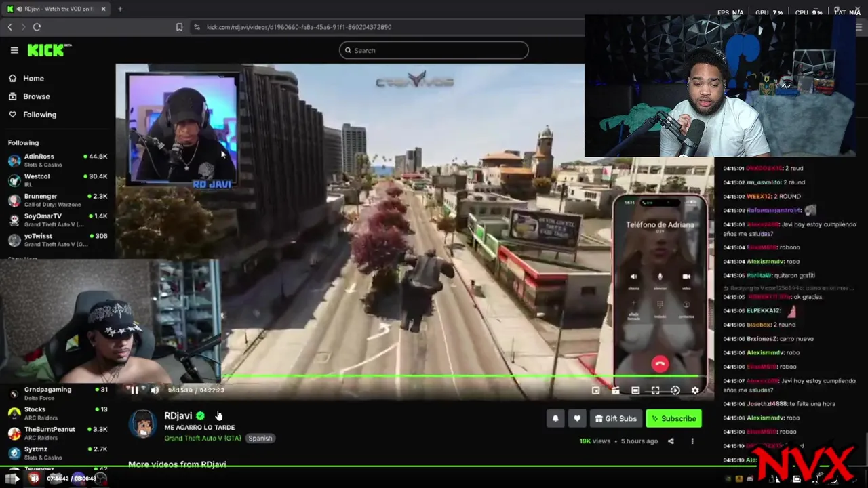
Task: Click 'More videos from RDjavi' heading
Action: click(177, 464)
